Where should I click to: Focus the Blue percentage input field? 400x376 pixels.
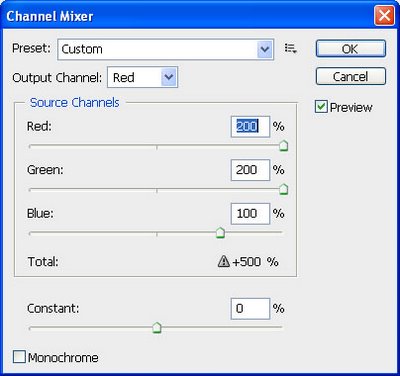point(250,214)
